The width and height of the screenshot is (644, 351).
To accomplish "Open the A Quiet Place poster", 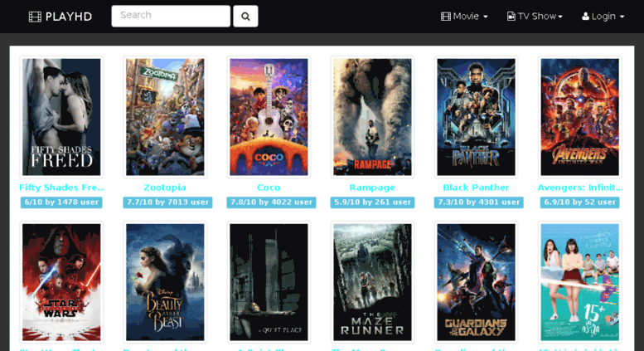I will point(269,282).
